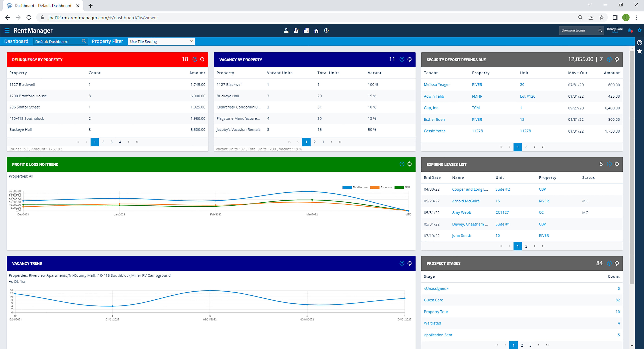
Task: Go to page 3 of Delinquency table
Action: click(111, 142)
